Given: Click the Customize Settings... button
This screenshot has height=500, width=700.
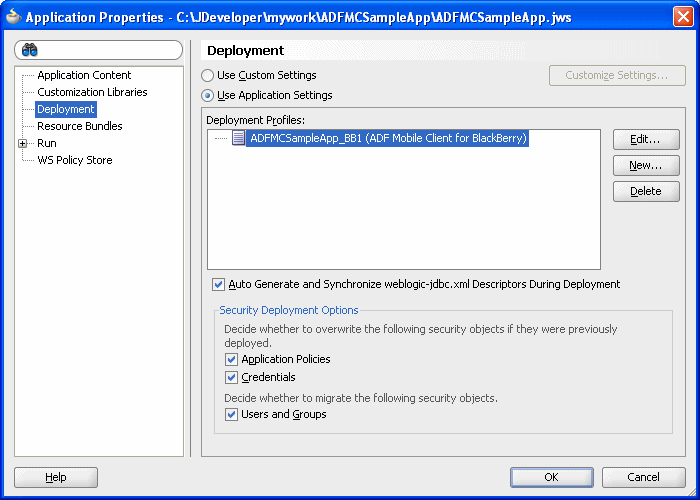Looking at the screenshot, I should 617,75.
